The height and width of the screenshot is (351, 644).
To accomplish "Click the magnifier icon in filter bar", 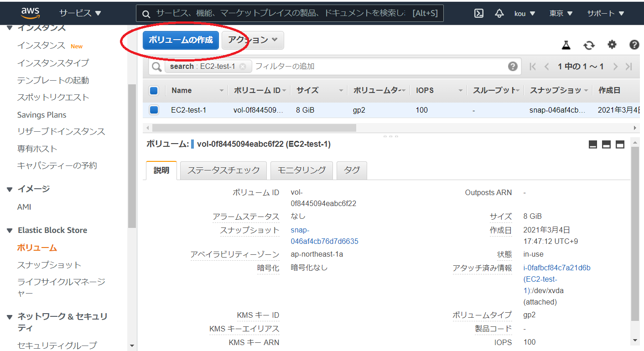I will click(x=157, y=67).
